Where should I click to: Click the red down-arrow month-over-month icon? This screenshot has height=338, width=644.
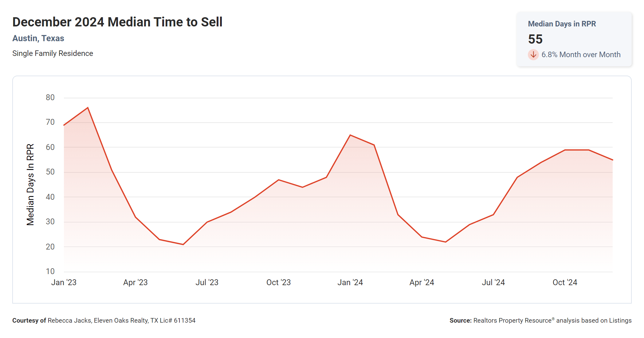(533, 55)
